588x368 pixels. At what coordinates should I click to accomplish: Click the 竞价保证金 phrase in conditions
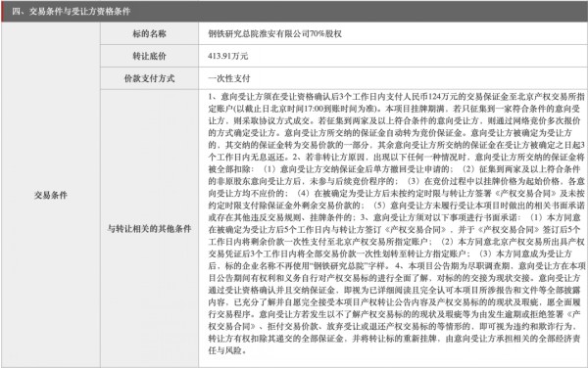[x=442, y=133]
